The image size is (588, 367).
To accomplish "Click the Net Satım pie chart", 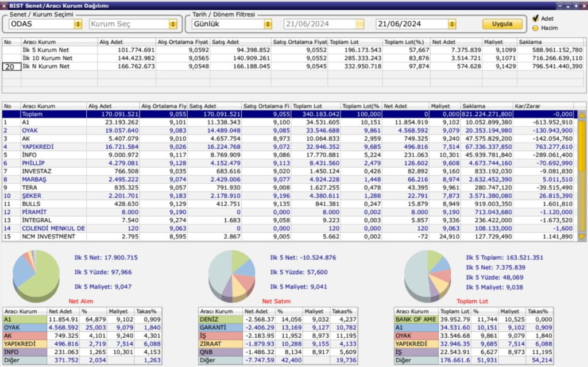I will 232,276.
